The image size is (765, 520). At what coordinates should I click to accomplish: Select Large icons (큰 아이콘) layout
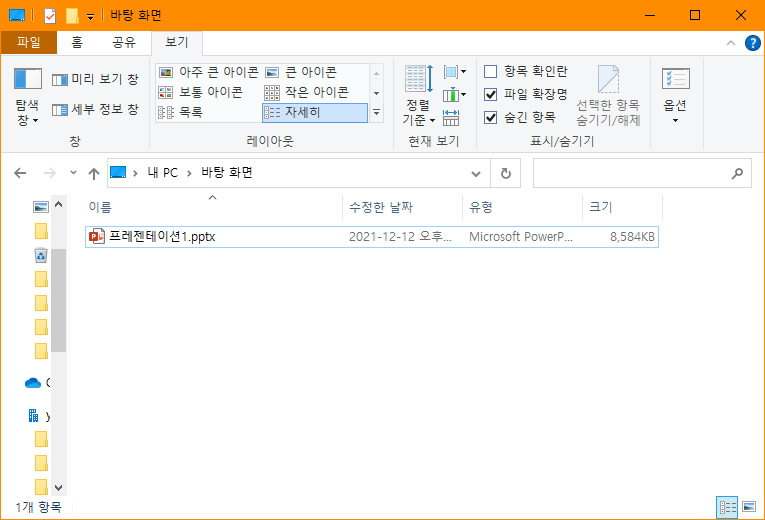[x=301, y=72]
